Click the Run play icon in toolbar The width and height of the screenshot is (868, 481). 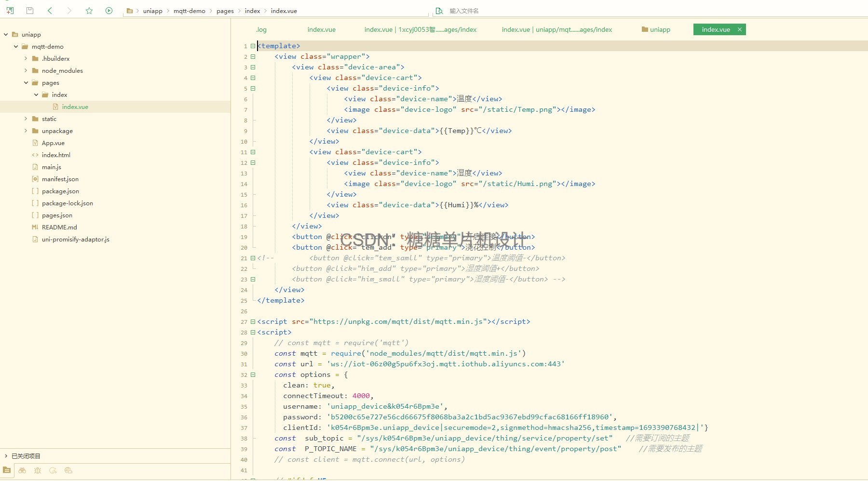click(x=109, y=10)
